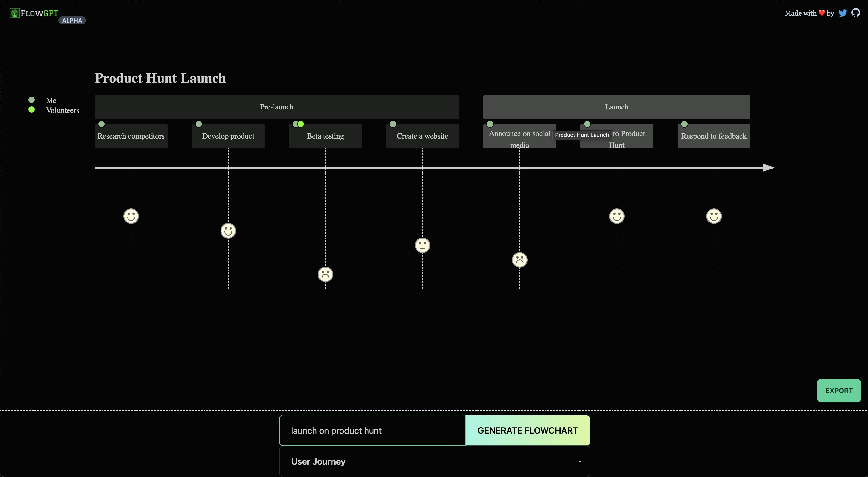The width and height of the screenshot is (868, 477).
Task: Click the bright green Volunteers dot on Beta testing
Action: (301, 124)
